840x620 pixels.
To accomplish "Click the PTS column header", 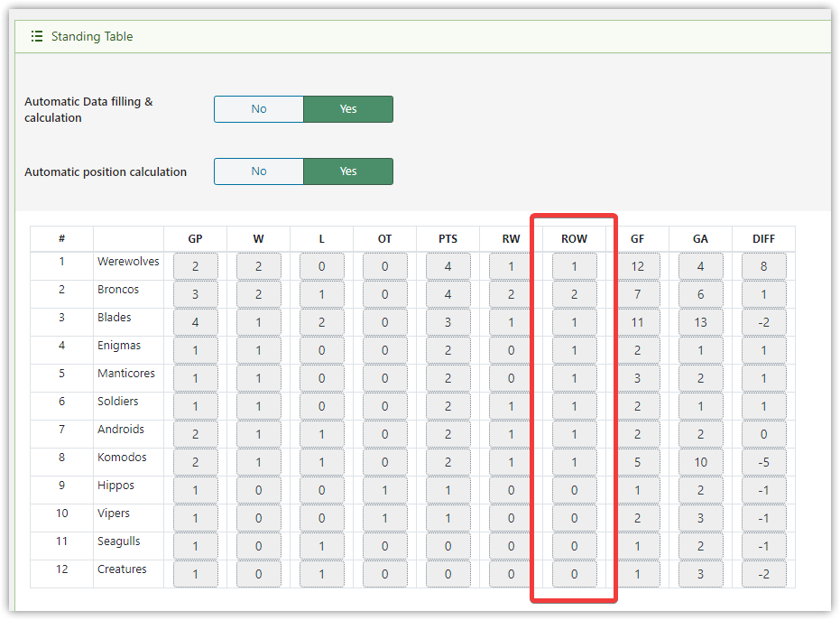I will [x=448, y=239].
